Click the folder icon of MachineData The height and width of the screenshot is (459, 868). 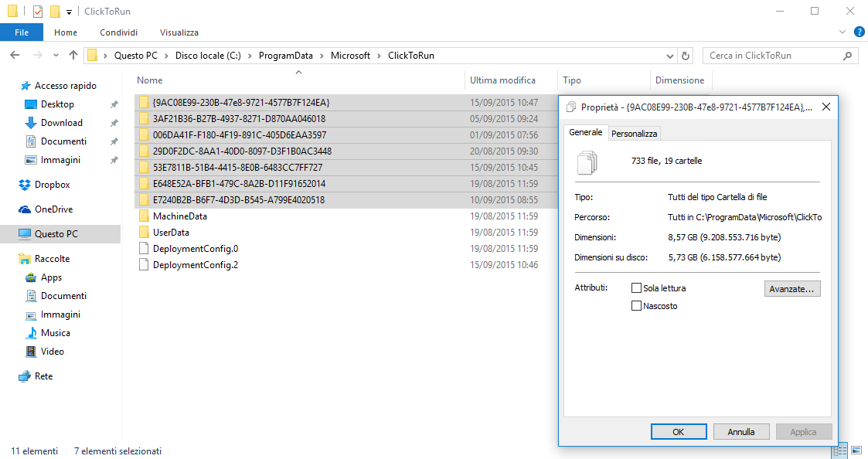pos(144,216)
